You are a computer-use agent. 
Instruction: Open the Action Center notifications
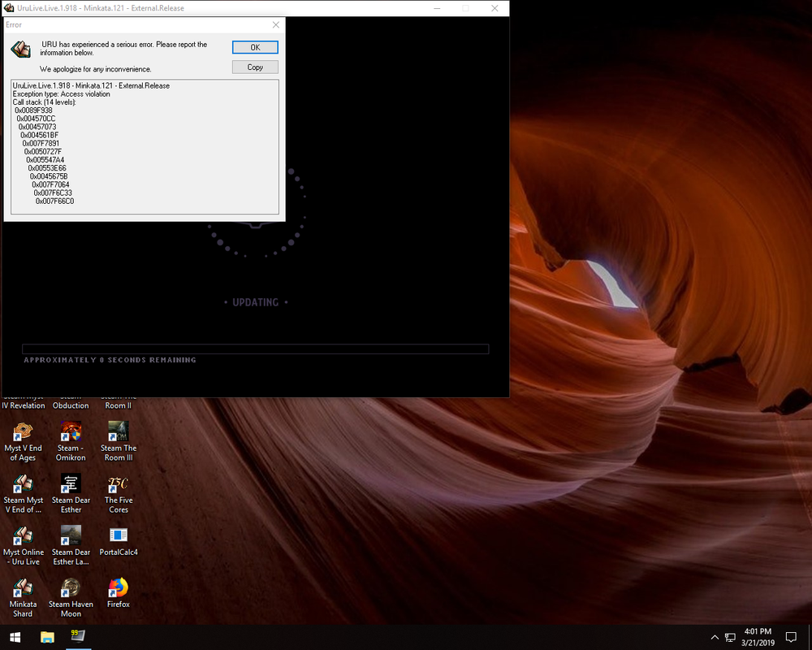pos(791,637)
